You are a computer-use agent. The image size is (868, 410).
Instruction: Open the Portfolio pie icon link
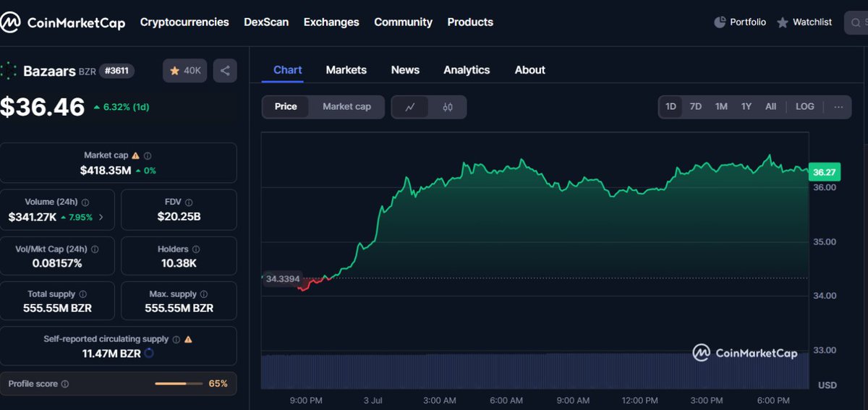click(740, 22)
